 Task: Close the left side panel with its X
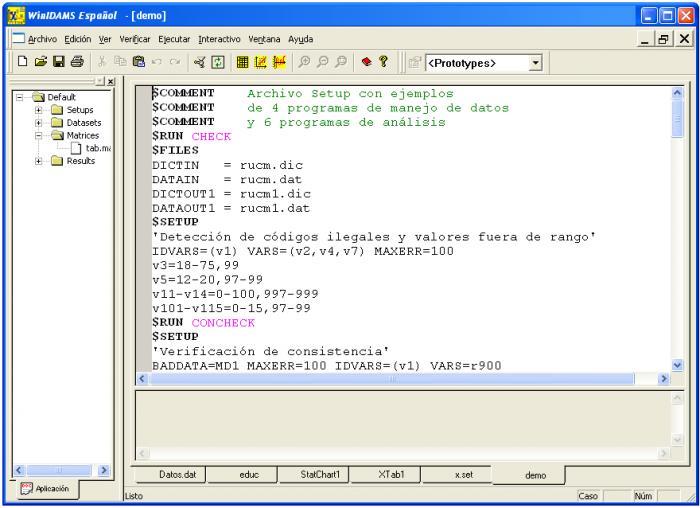(111, 82)
